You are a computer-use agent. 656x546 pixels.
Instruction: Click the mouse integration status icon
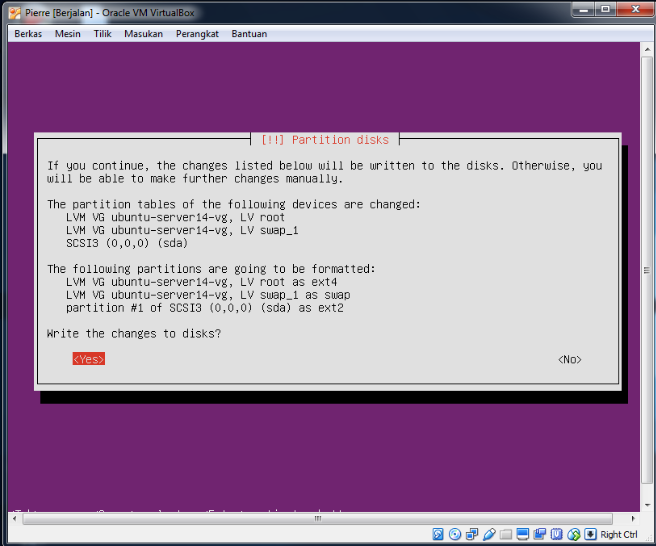(x=574, y=534)
